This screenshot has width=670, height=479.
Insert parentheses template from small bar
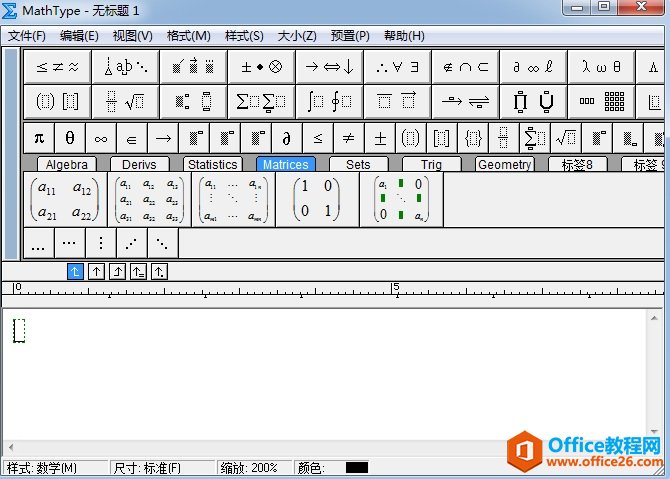[411, 138]
